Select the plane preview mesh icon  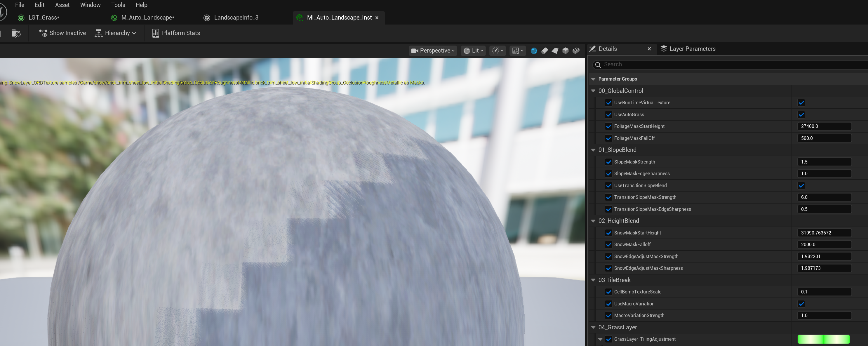pos(555,51)
